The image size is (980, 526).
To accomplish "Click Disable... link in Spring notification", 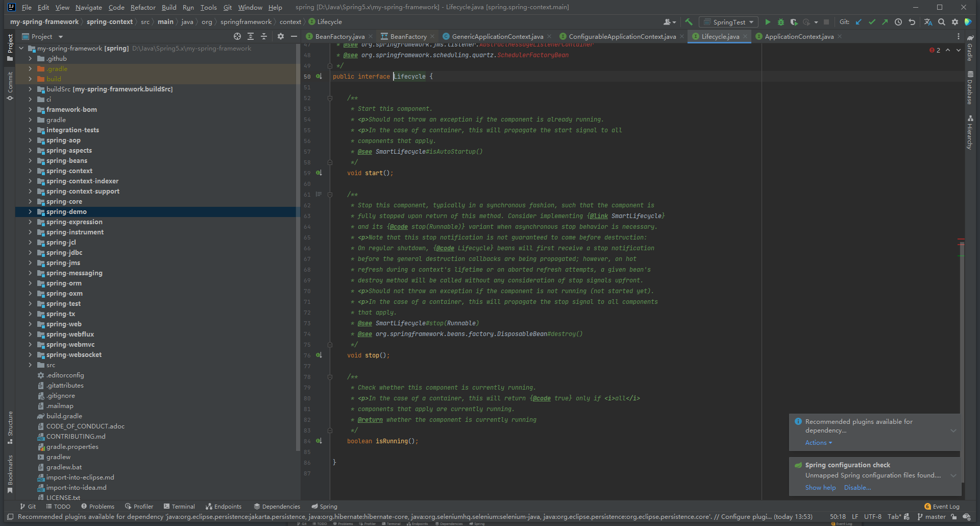I will coord(857,488).
